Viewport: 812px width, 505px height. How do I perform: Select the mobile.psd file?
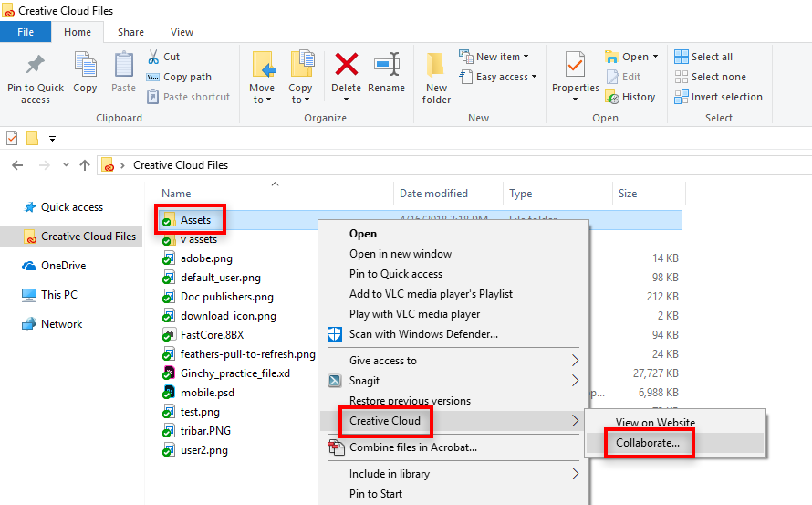click(207, 393)
